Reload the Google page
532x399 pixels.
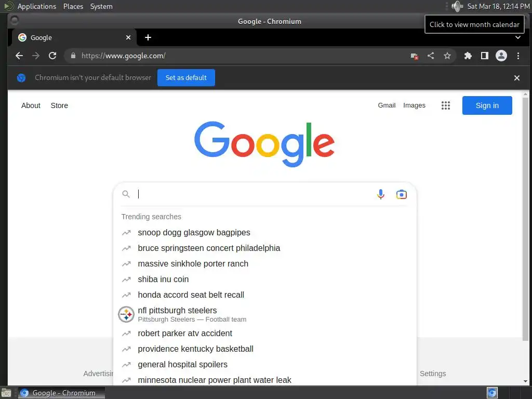52,56
